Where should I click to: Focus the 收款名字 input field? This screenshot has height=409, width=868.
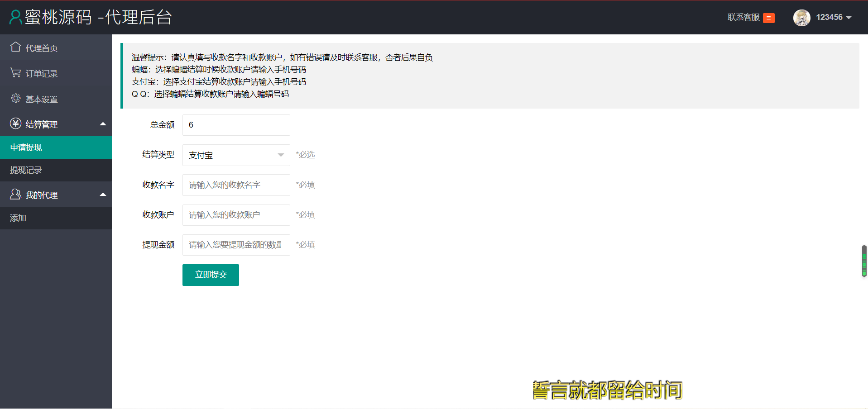236,185
